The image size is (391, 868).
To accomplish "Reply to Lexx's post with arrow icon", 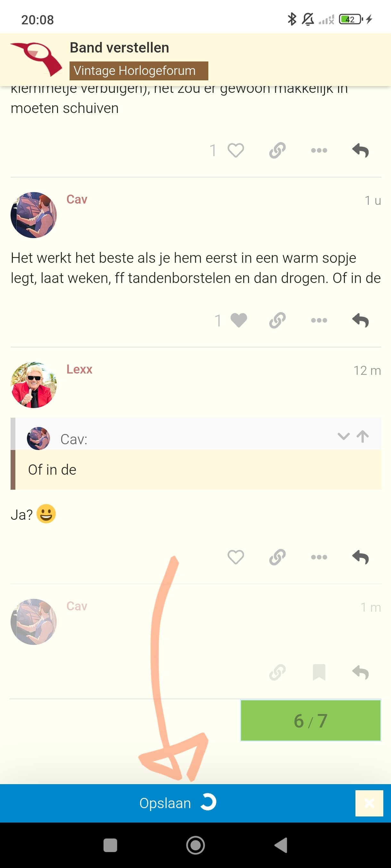I will 360,557.
